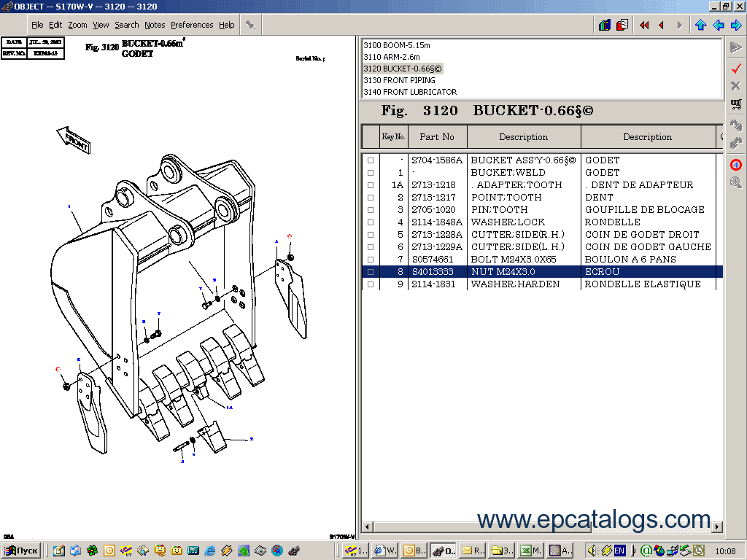Tick checkbox for BUCKET;WELD row
The width and height of the screenshot is (747, 560).
[x=370, y=173]
